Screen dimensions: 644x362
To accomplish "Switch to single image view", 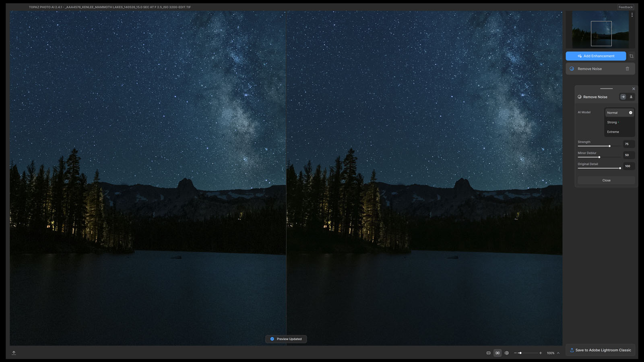I will (488, 353).
